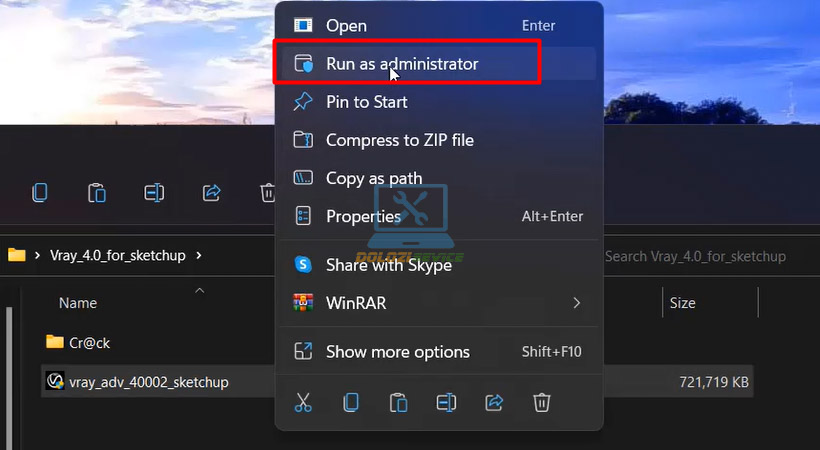The width and height of the screenshot is (820, 450).
Task: Click Show more options
Action: (438, 352)
